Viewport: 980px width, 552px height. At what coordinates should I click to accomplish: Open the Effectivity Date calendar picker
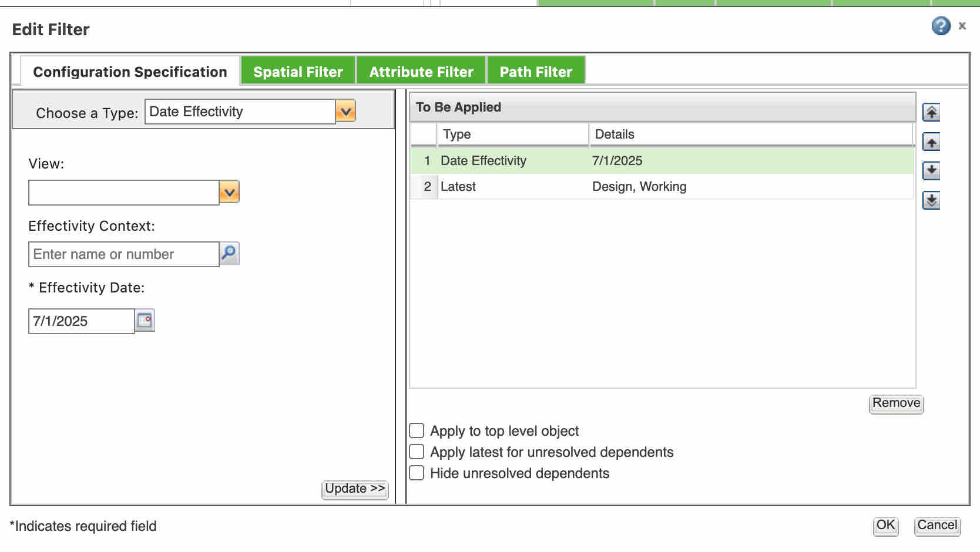145,321
